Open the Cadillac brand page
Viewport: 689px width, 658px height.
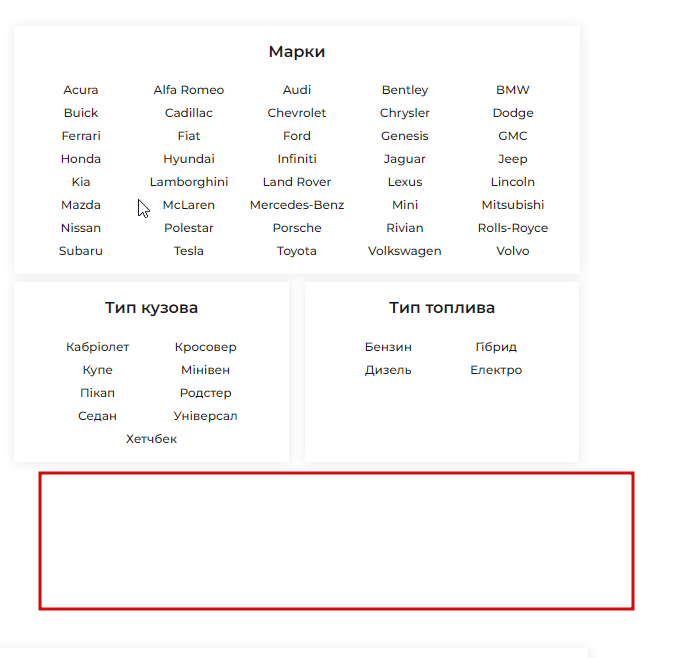[189, 113]
